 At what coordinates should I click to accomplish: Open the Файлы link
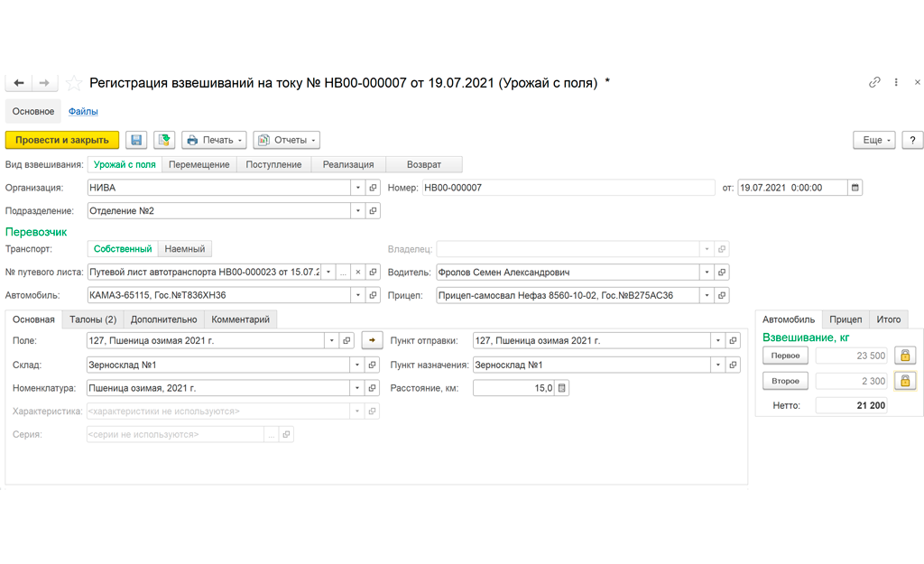[x=83, y=111]
